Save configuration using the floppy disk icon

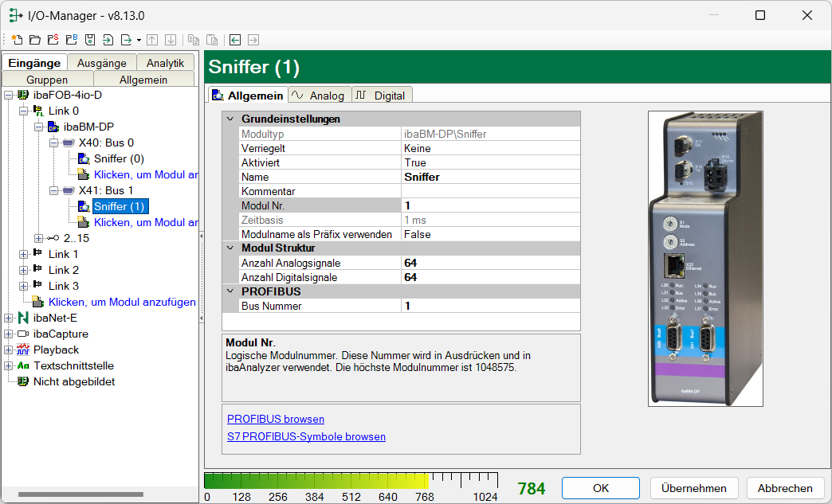click(x=90, y=40)
